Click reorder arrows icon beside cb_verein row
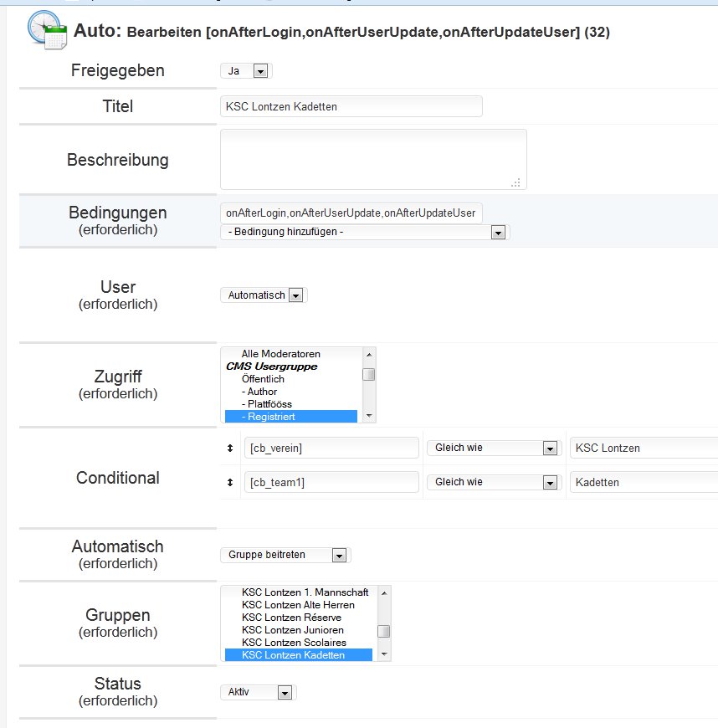 [x=230, y=448]
